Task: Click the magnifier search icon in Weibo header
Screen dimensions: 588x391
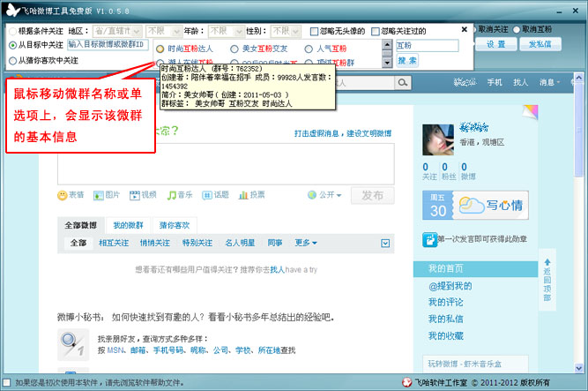Action: point(402,82)
